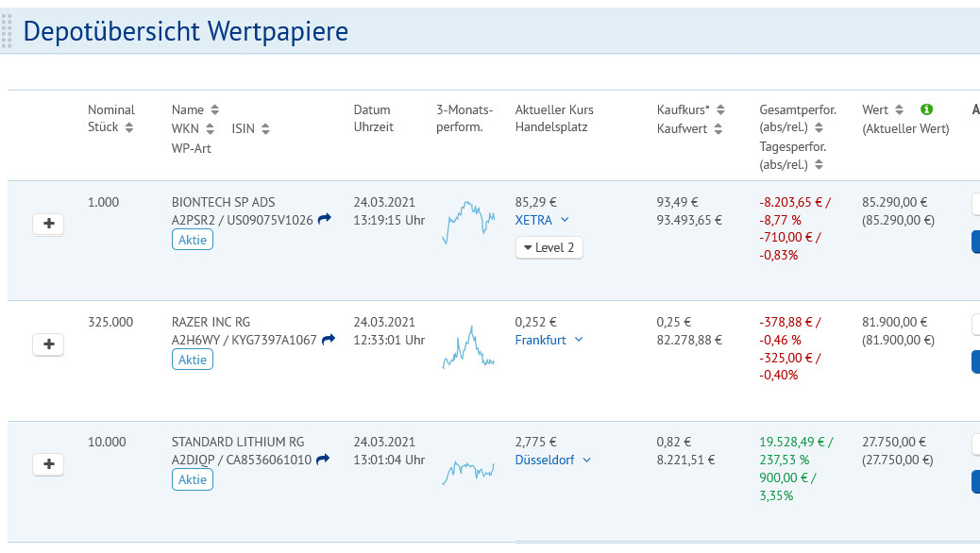Expand the Standard Lithium row details

point(48,464)
